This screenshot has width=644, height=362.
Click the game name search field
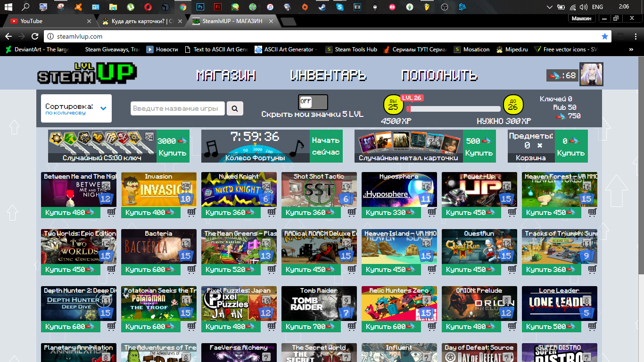coord(178,108)
